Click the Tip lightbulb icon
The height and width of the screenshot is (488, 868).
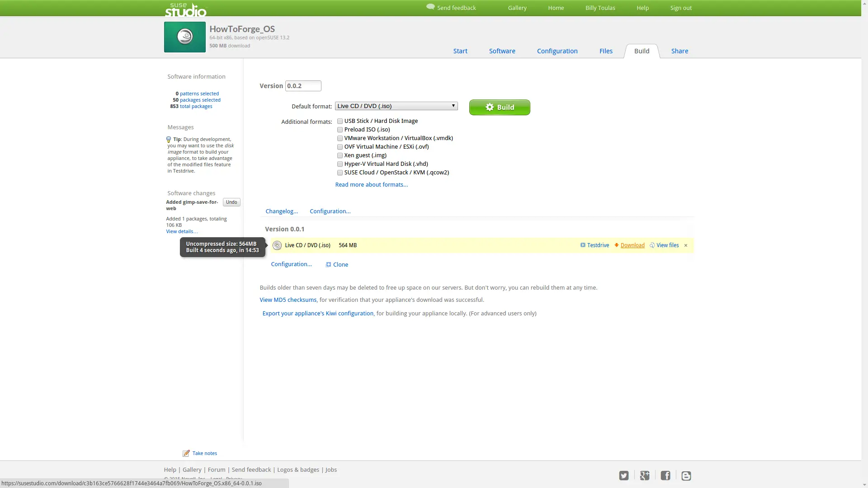(x=169, y=140)
